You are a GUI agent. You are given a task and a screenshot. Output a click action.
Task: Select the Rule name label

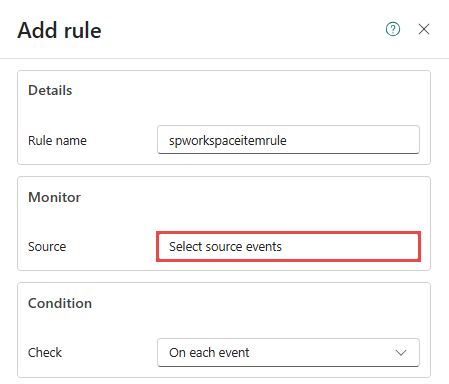[57, 140]
